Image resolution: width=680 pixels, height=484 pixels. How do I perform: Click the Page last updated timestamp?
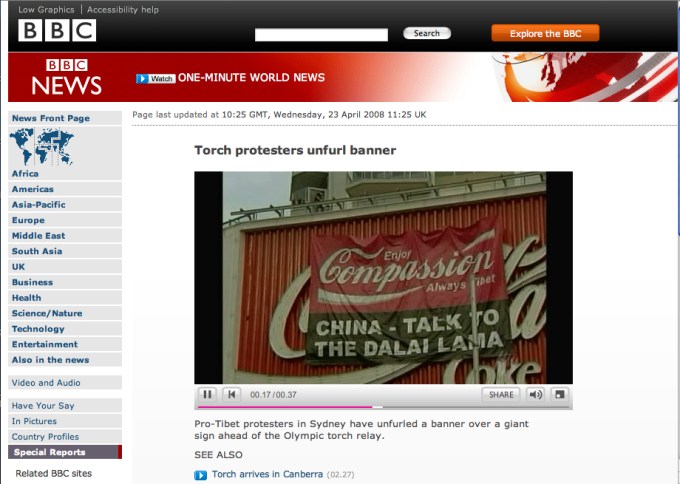pyautogui.click(x=279, y=115)
